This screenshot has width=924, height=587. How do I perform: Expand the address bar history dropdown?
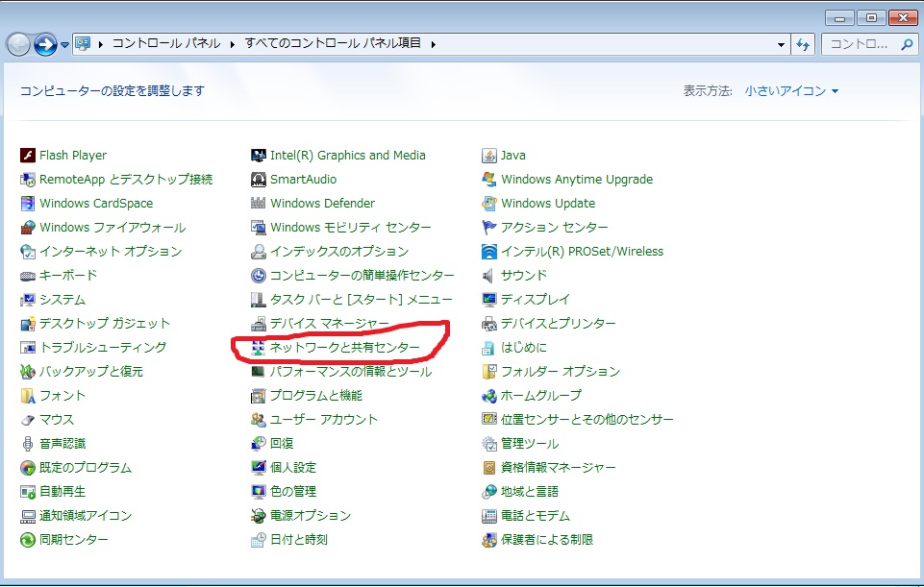[781, 44]
